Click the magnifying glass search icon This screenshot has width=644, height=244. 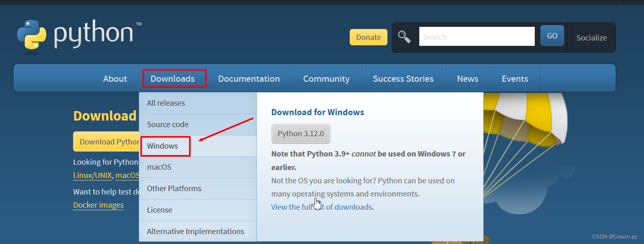404,37
